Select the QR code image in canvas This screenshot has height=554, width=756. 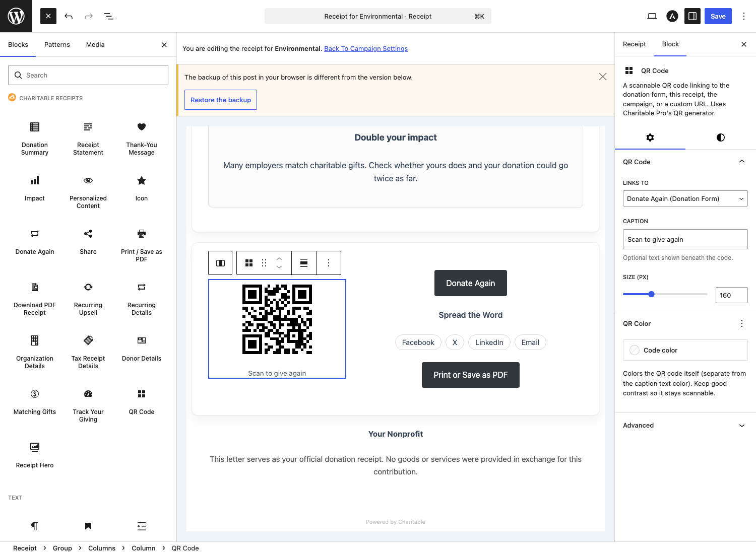tap(277, 319)
